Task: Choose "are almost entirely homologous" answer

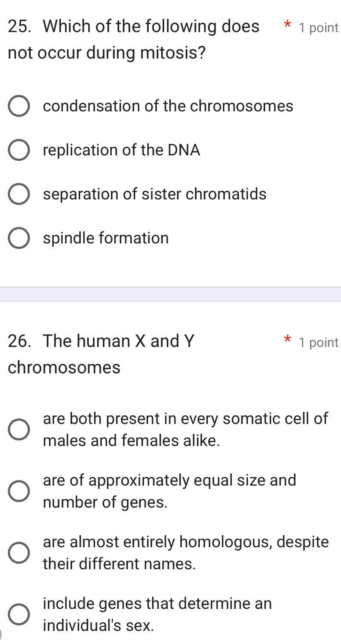Action: tap(18, 552)
